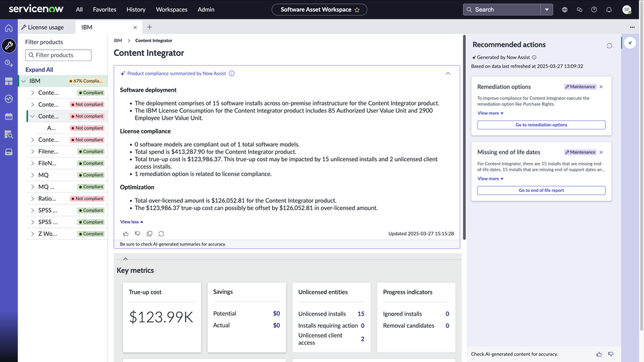The height and width of the screenshot is (362, 644).
Task: Open Installs requiring action count 0
Action: 362,326
